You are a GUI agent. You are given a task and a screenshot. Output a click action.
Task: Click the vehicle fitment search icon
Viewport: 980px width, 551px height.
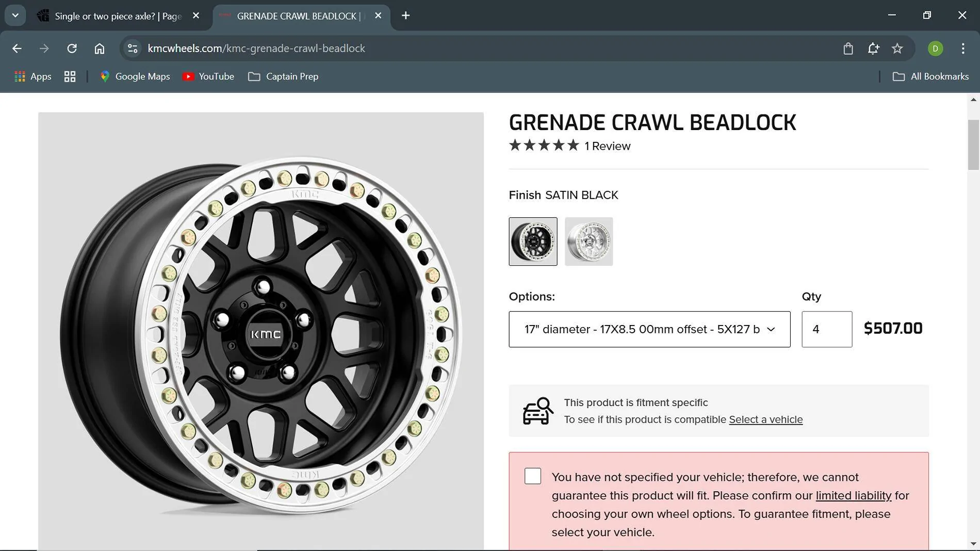click(x=538, y=411)
